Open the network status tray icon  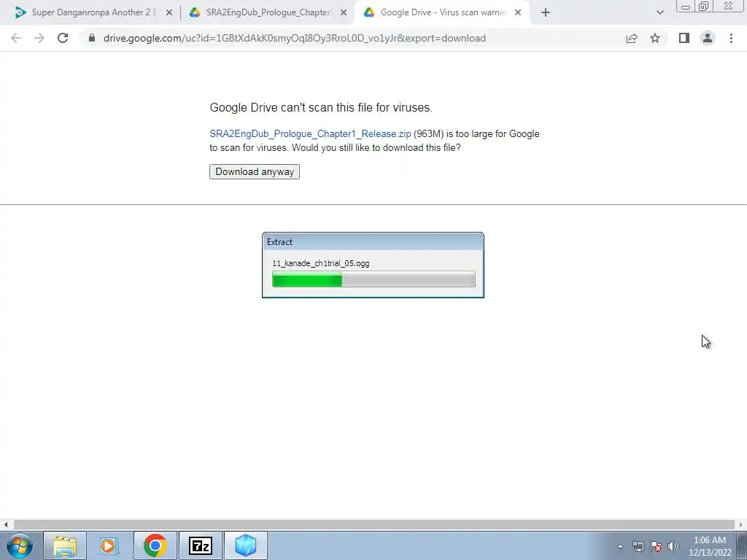click(638, 546)
